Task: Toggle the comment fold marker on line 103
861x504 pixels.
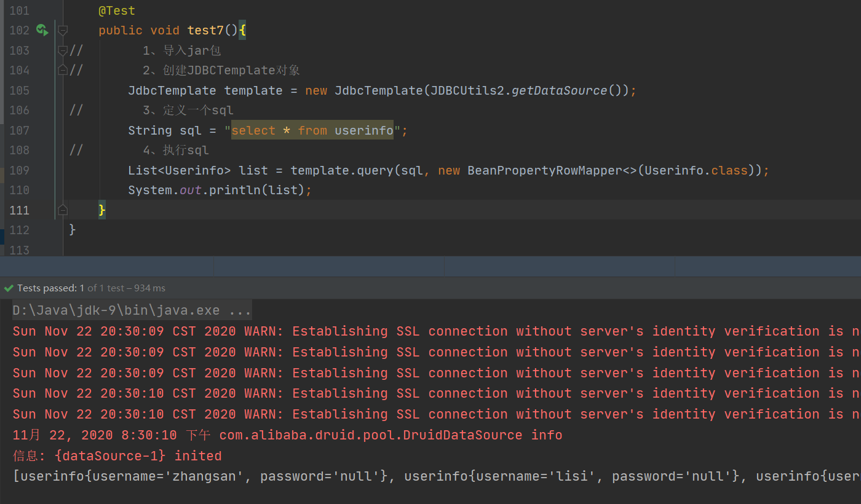Action: tap(62, 50)
